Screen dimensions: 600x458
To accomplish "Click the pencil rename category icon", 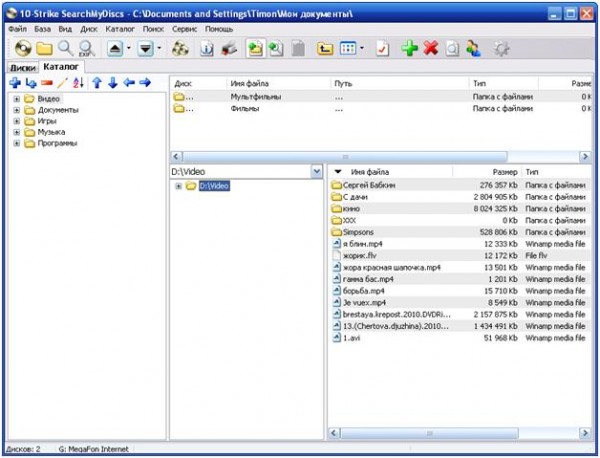I will pyautogui.click(x=62, y=83).
